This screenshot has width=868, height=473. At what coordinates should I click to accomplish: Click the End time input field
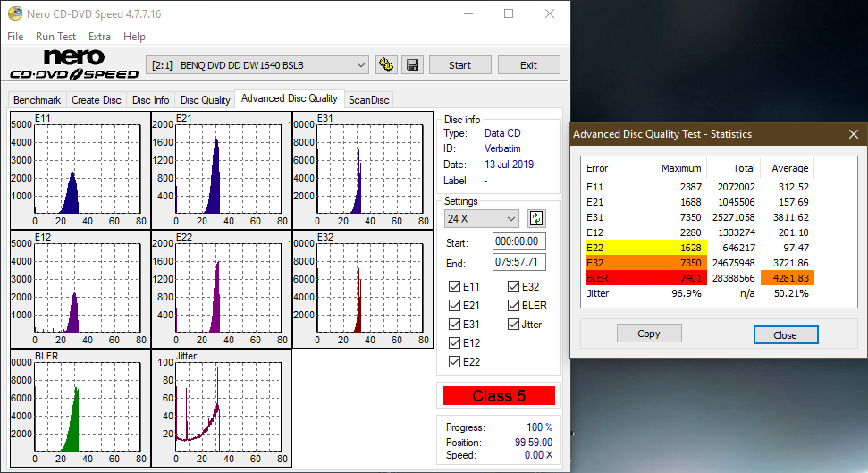(x=519, y=262)
